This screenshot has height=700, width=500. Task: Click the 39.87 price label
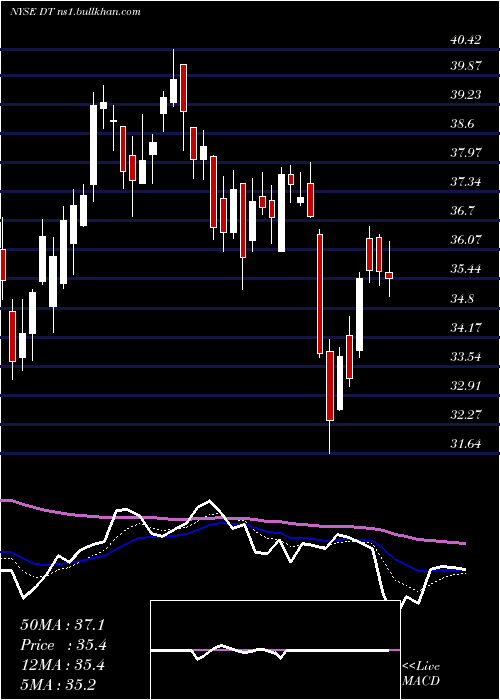click(x=466, y=66)
